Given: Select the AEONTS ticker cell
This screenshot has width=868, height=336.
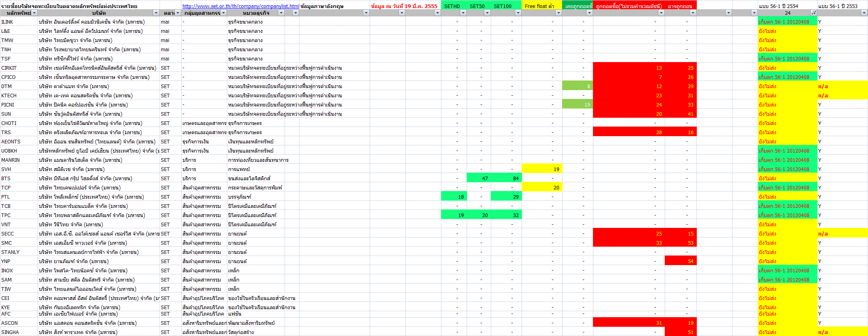Looking at the screenshot, I should click(19, 141).
